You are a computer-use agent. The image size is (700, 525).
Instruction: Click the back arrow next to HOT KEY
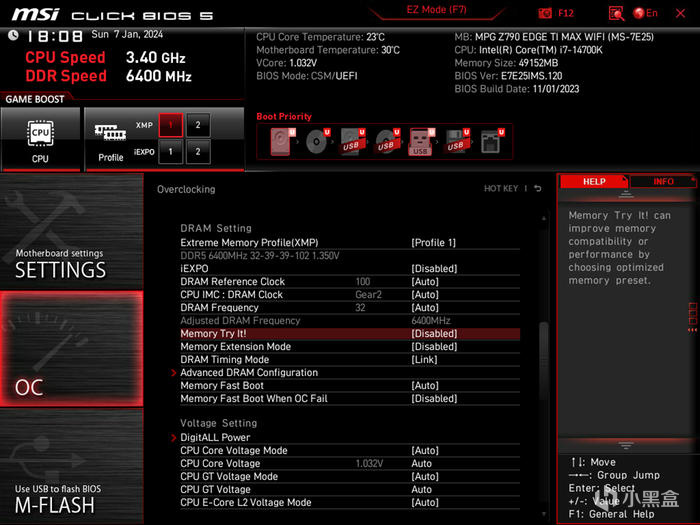(538, 188)
